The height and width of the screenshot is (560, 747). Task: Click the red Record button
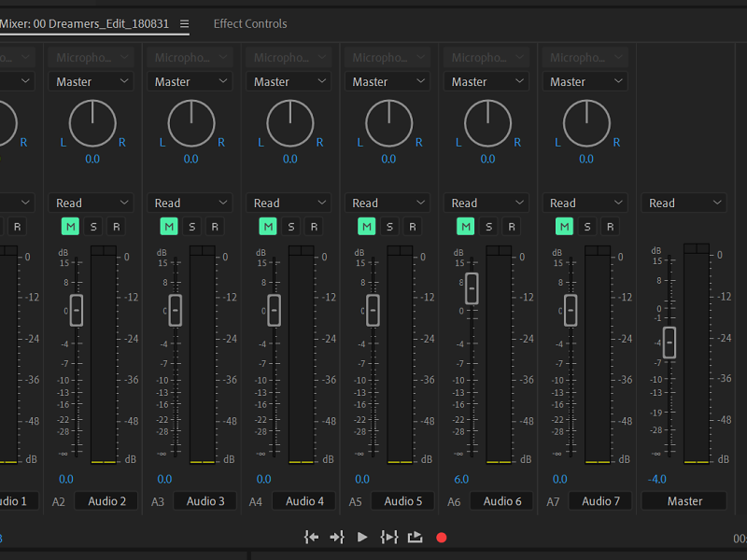[442, 538]
